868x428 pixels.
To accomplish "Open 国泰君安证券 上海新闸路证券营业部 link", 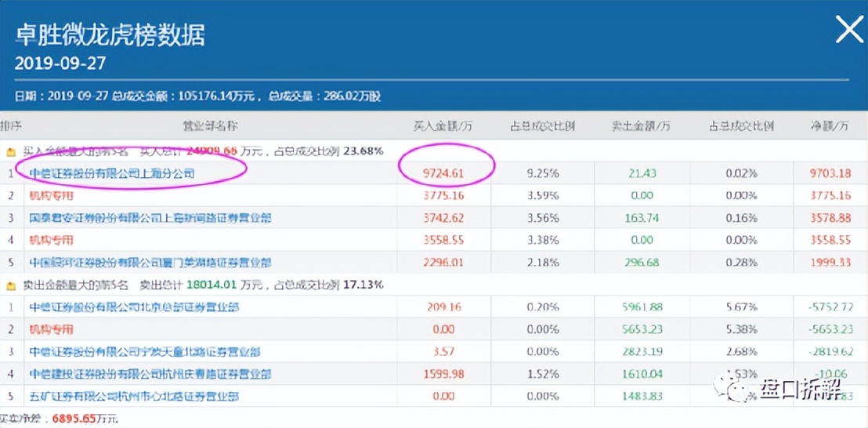I will [x=150, y=218].
